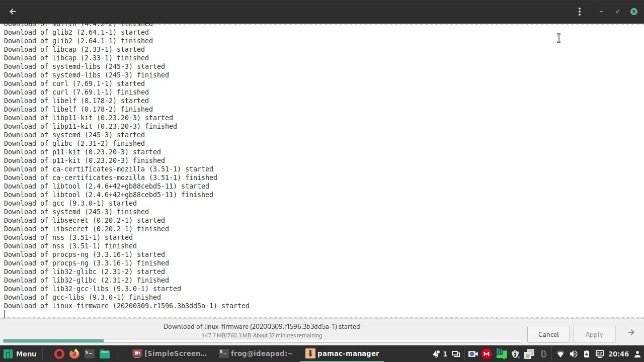The width and height of the screenshot is (644, 362).
Task: Open the user account icon in the panel
Action: tap(637, 354)
